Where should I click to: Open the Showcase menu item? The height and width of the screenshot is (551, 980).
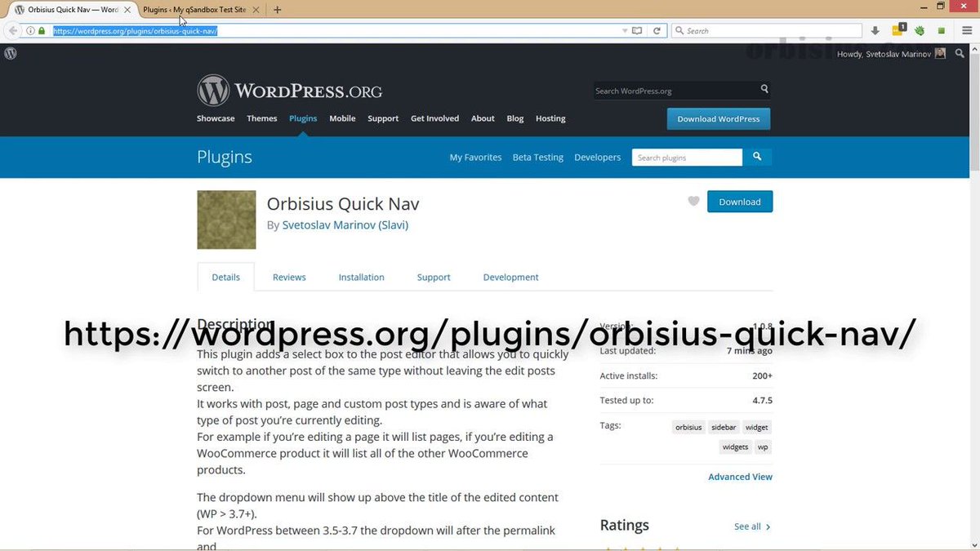(x=216, y=118)
